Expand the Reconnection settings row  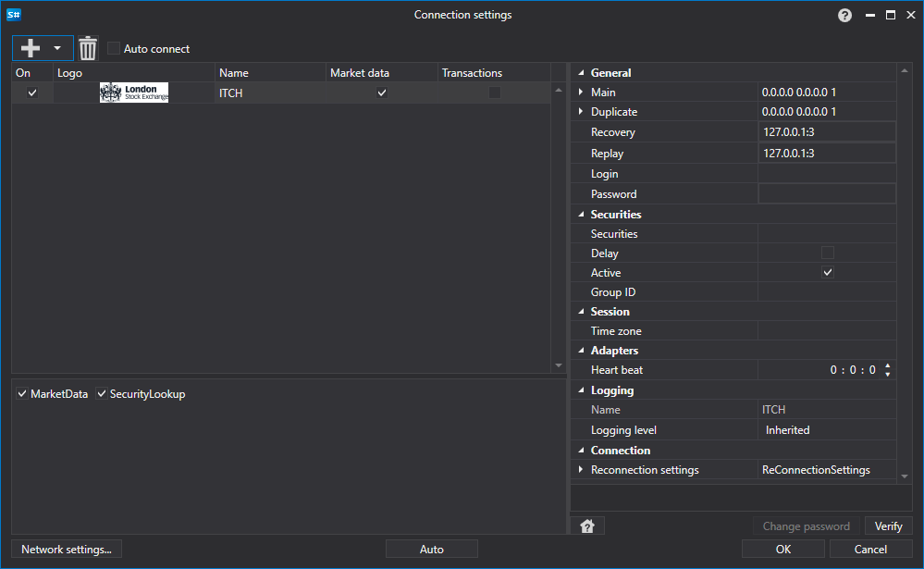tap(581, 469)
